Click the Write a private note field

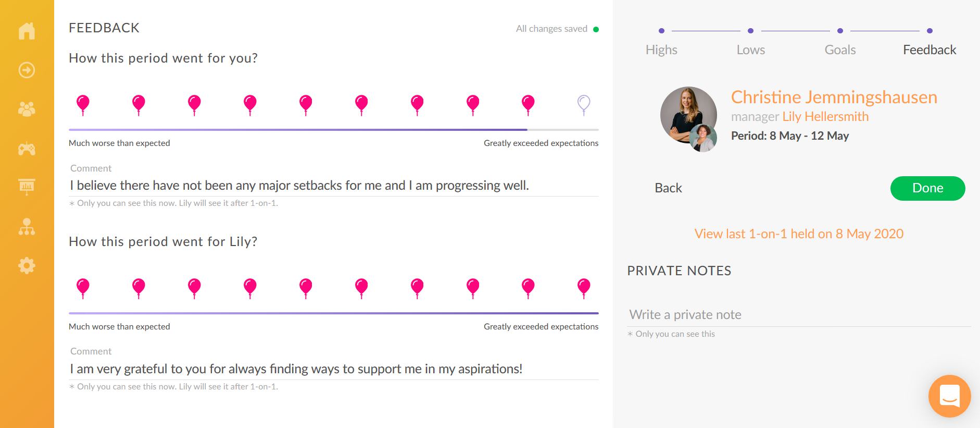pyautogui.click(x=799, y=314)
